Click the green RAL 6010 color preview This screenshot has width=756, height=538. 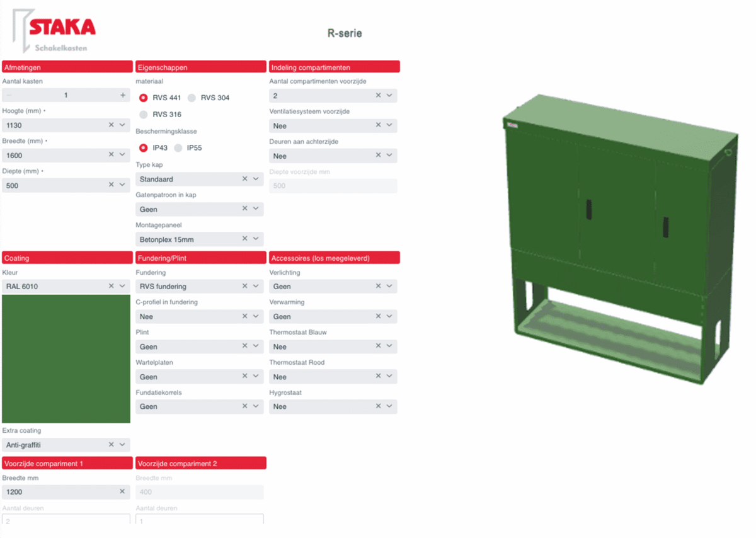pyautogui.click(x=66, y=359)
